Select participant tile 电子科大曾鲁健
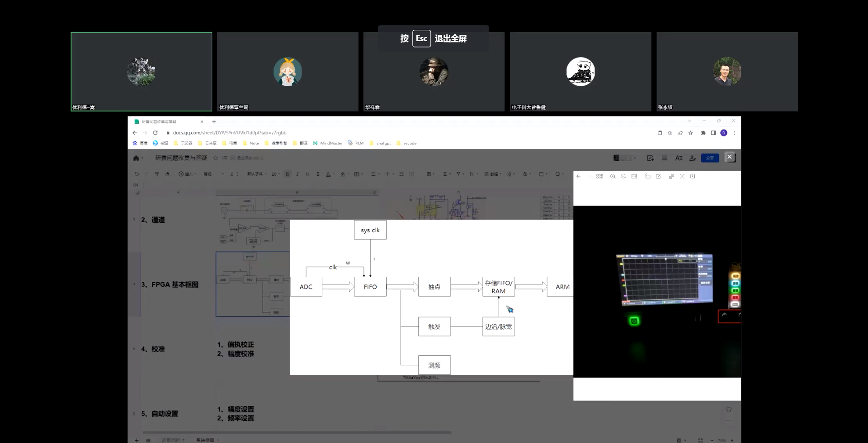Viewport: 868px width, 443px height. point(580,71)
